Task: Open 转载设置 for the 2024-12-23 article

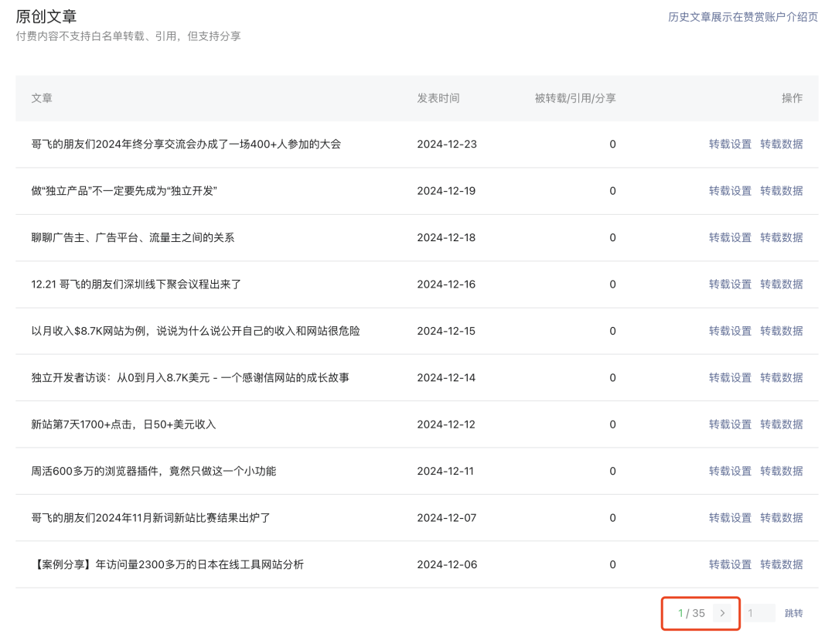Action: pyautogui.click(x=730, y=145)
